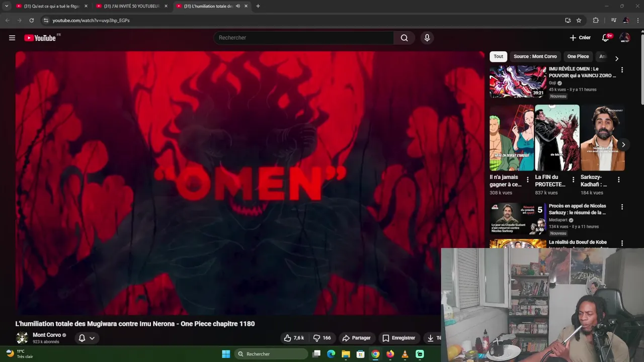This screenshot has height=362, width=644.
Task: Click the install app icon in the address bar
Action: [568, 20]
